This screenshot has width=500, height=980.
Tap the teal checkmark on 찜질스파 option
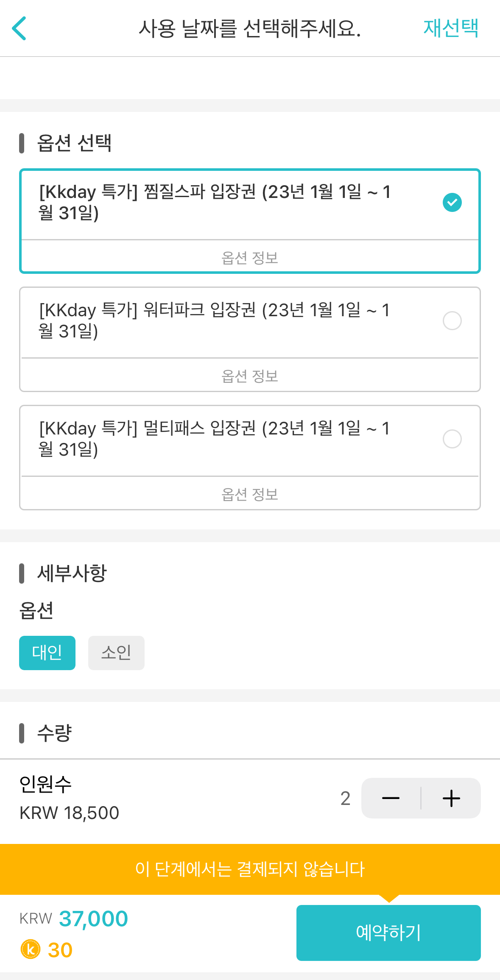coord(452,202)
